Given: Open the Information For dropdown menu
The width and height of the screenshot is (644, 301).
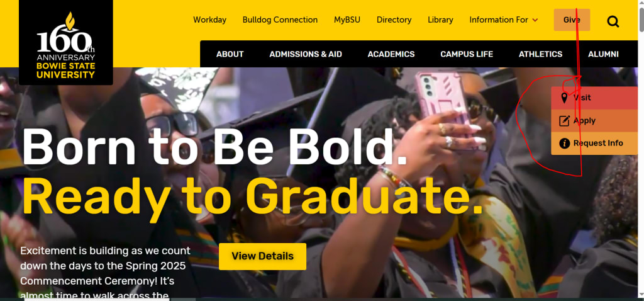Looking at the screenshot, I should (x=504, y=20).
